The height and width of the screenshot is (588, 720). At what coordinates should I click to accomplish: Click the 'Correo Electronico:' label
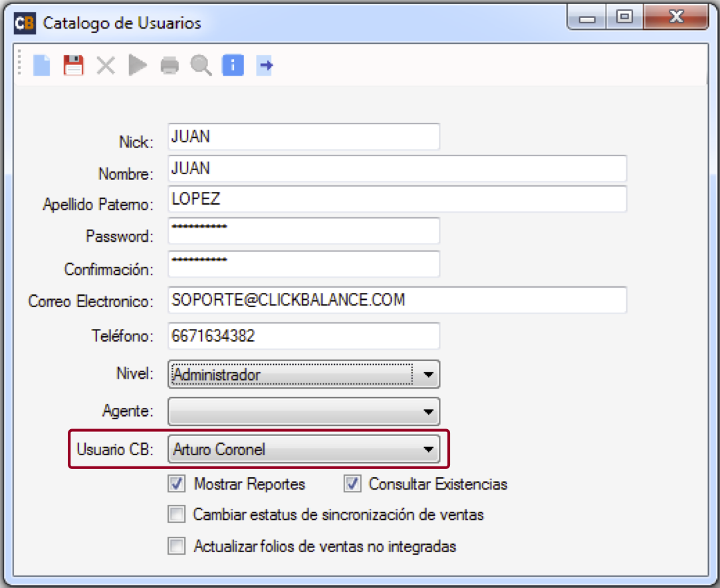pos(90,301)
